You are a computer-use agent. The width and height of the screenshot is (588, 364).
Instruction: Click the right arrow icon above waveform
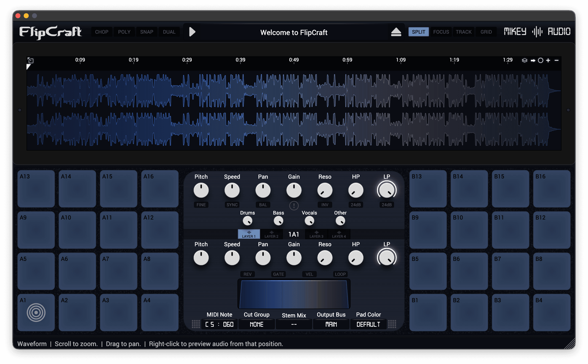[533, 60]
